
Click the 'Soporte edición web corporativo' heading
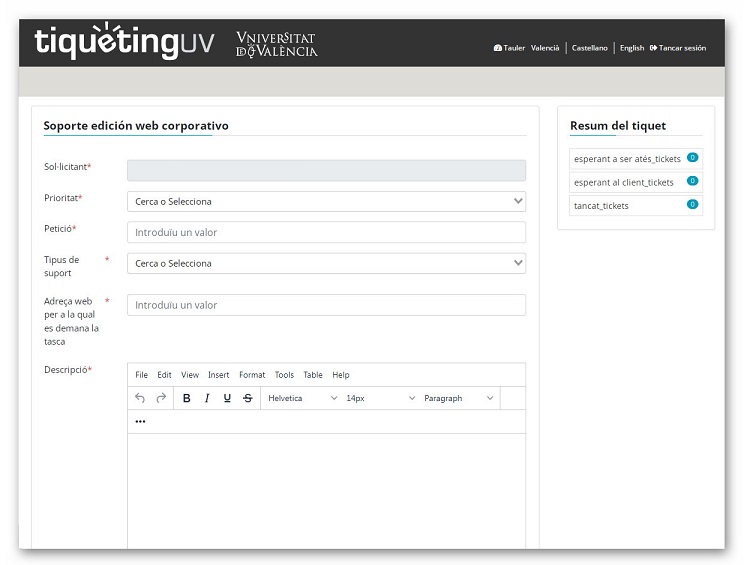tap(136, 126)
